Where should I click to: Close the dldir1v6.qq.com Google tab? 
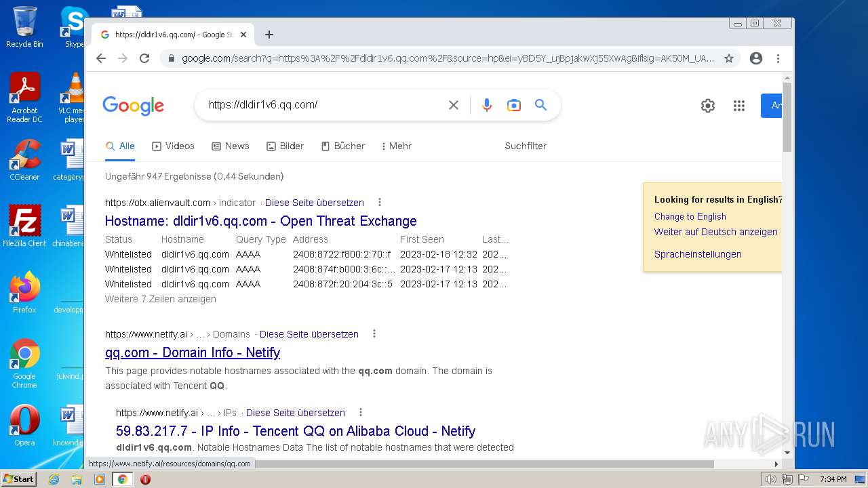243,35
